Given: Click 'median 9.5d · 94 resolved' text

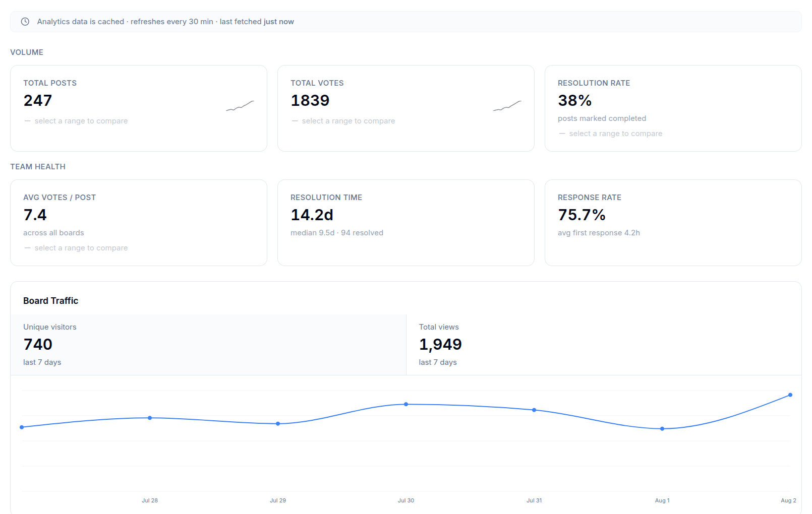Looking at the screenshot, I should [x=337, y=233].
